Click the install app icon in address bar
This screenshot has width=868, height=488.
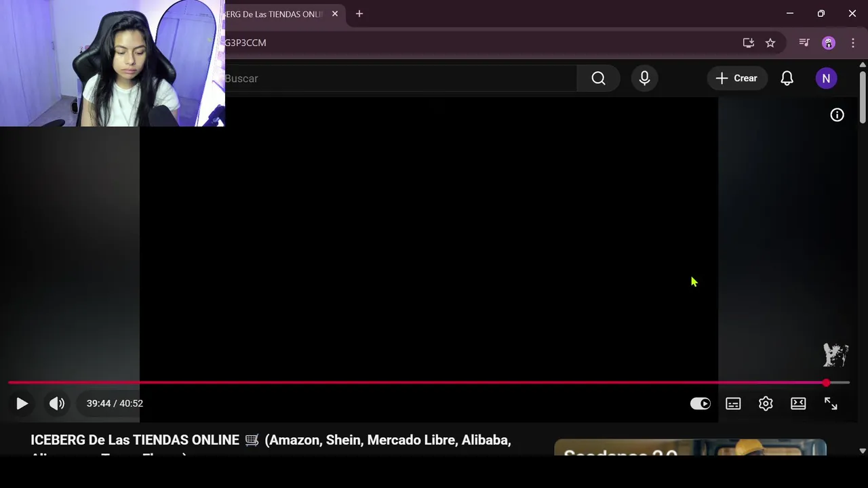749,43
